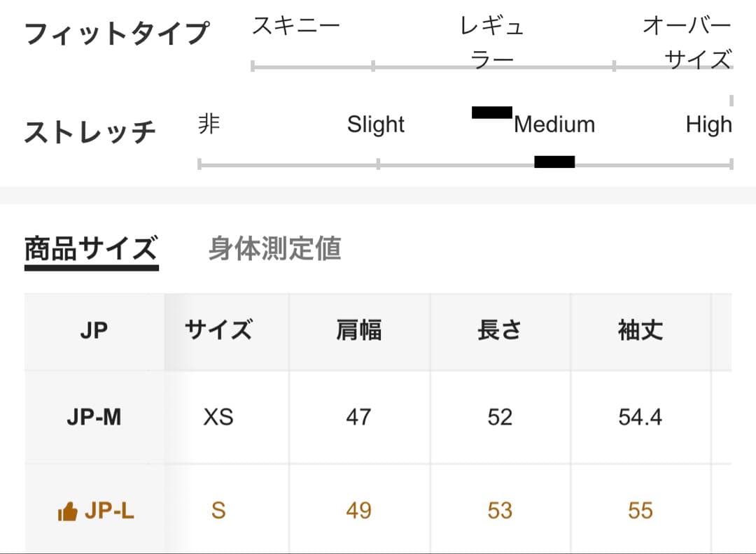Click the black marker on the ストレッチ slider

click(554, 162)
